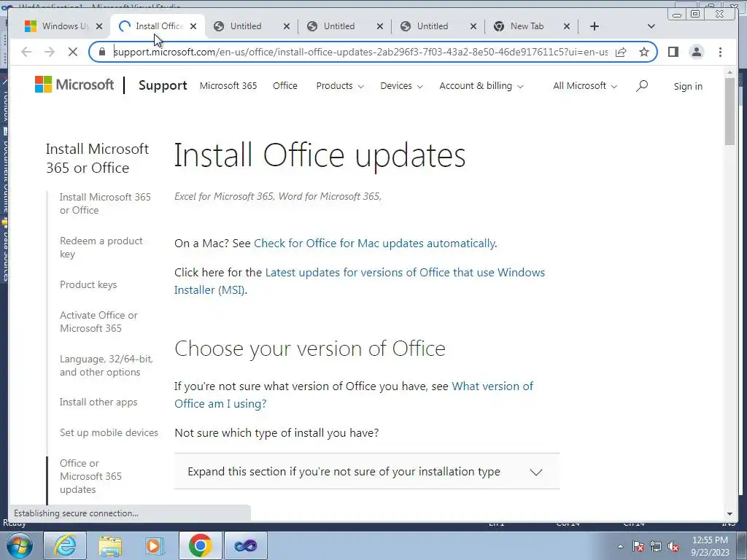The image size is (747, 560).
Task: Open Windows Explorer from taskbar
Action: pyautogui.click(x=110, y=545)
